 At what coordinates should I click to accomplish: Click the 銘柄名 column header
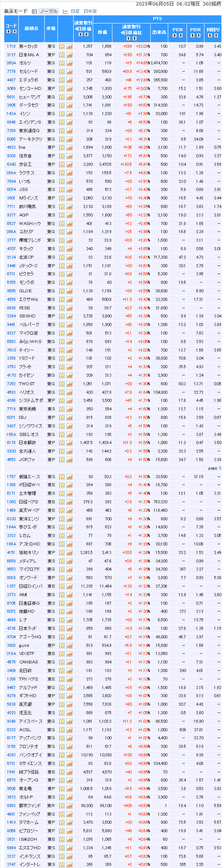coord(31,28)
